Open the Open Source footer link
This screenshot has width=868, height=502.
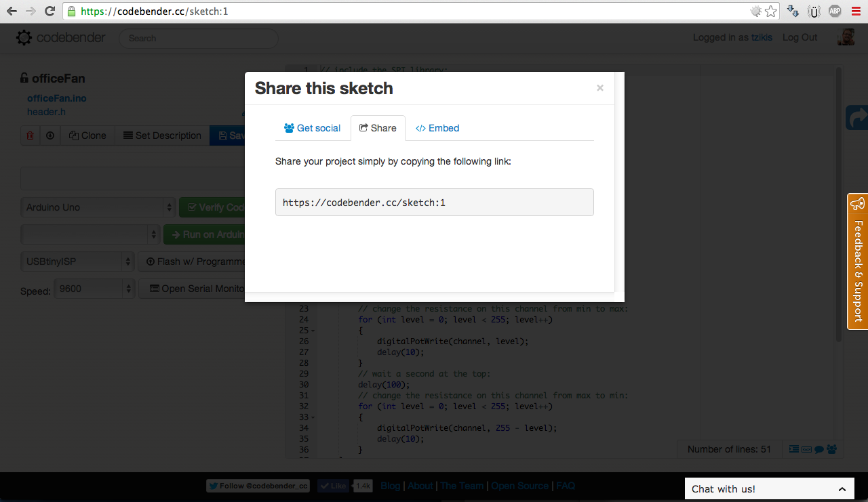click(x=520, y=486)
